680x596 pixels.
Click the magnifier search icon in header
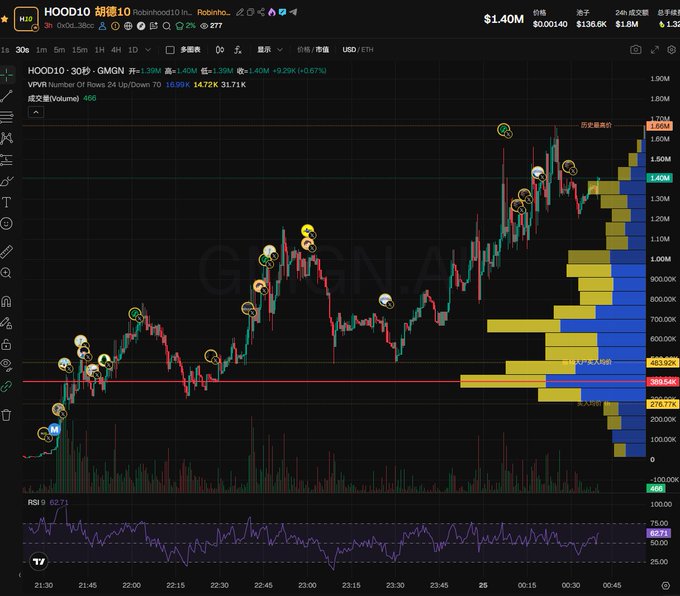(x=167, y=26)
